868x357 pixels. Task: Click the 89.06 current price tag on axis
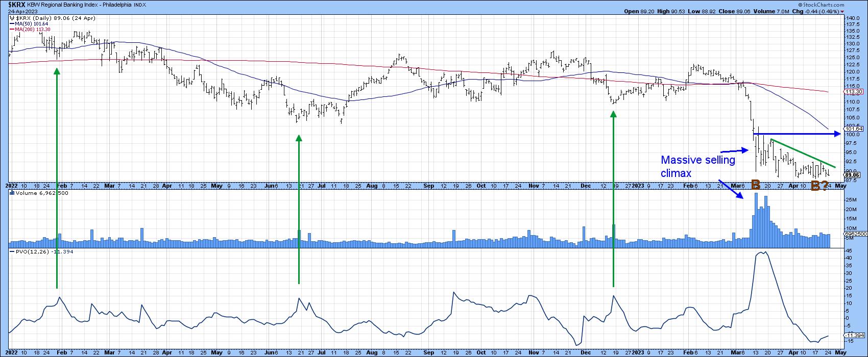coord(853,174)
